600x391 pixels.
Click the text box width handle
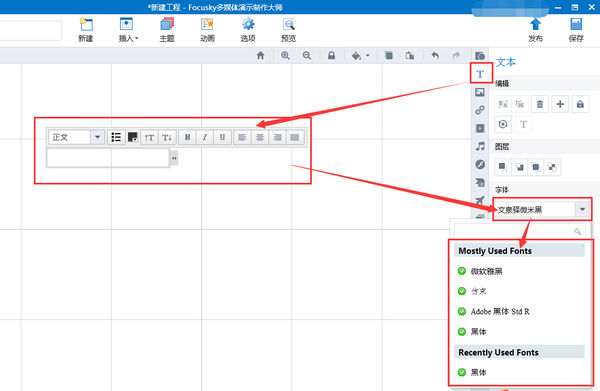click(174, 158)
